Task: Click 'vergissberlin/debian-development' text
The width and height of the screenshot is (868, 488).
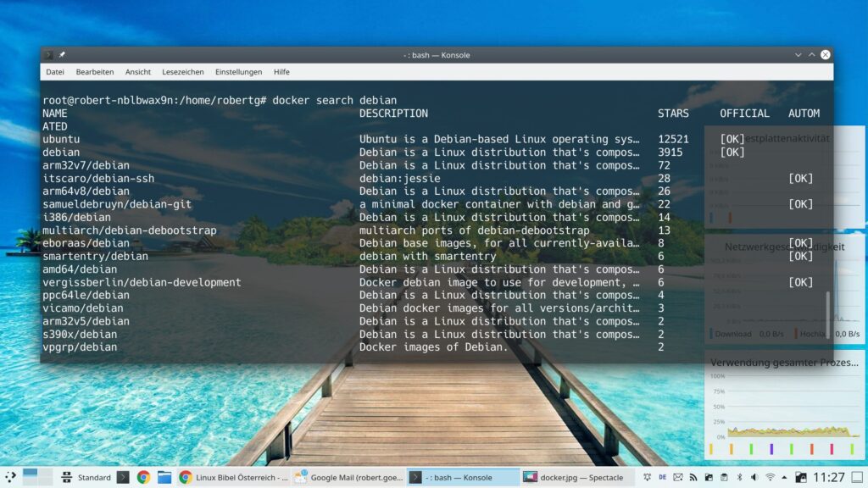Action: click(142, 282)
